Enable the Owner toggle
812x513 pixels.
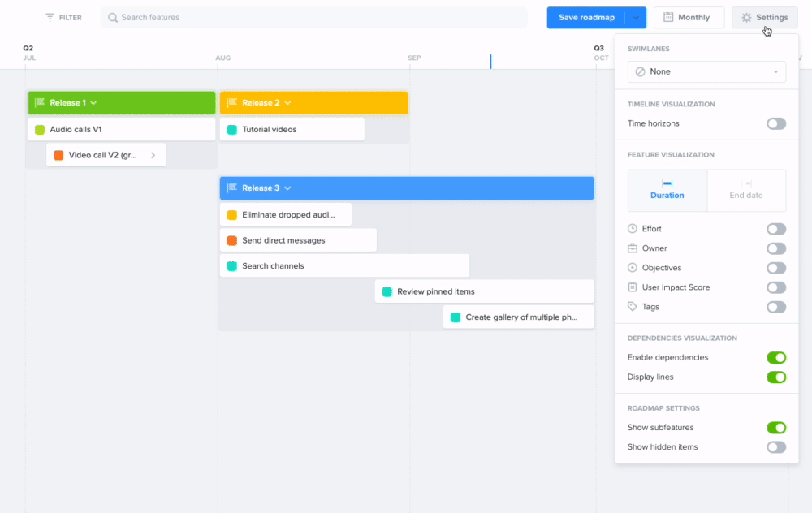[x=776, y=248]
